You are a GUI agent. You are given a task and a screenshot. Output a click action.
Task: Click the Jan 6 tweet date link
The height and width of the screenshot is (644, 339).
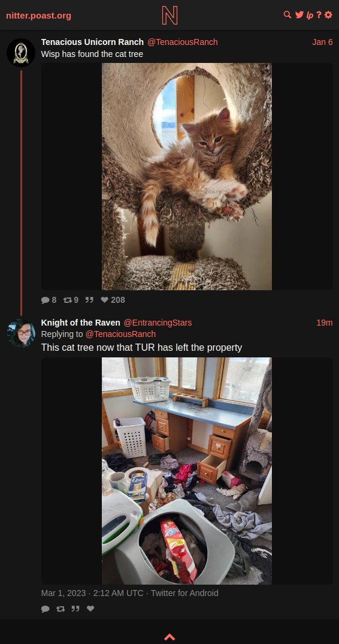[322, 42]
